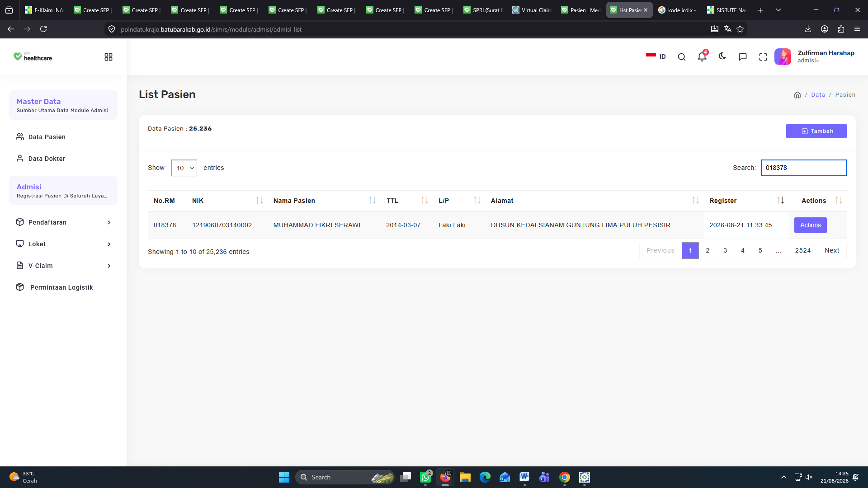Click Next pagination button
868x488 pixels.
(831, 250)
